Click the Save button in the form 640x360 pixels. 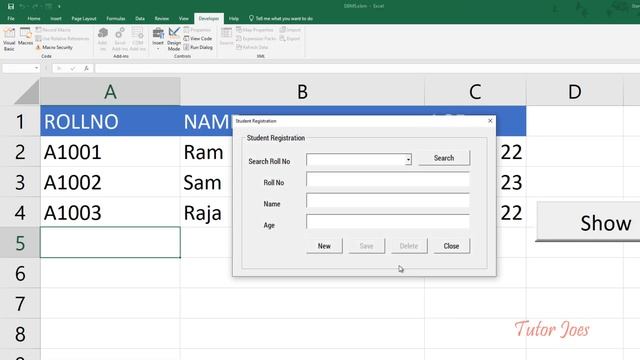click(367, 246)
